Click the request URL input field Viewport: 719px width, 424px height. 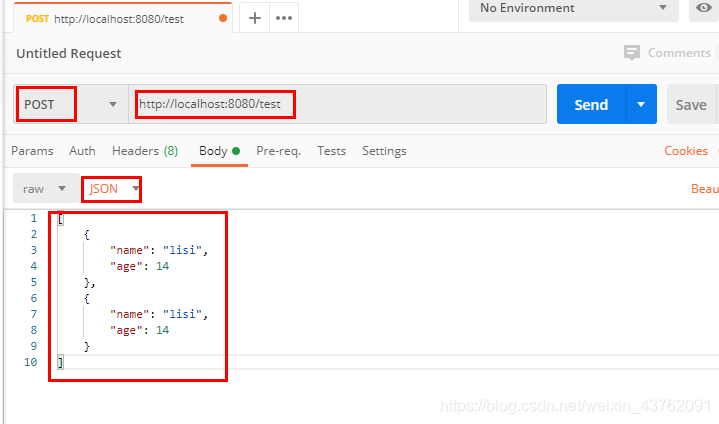pyautogui.click(x=337, y=104)
